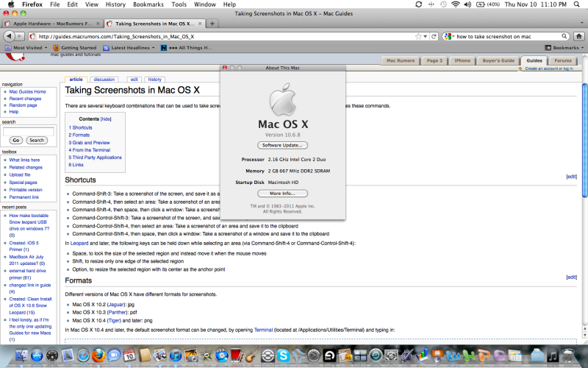Open the Terminal link in Formats section

click(263, 330)
